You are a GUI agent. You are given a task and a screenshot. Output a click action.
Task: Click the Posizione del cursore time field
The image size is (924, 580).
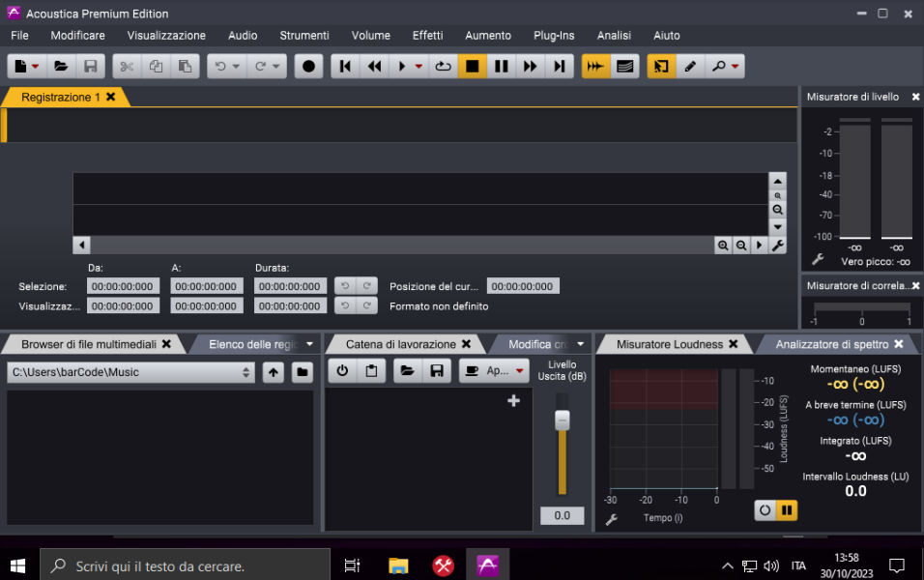(523, 286)
